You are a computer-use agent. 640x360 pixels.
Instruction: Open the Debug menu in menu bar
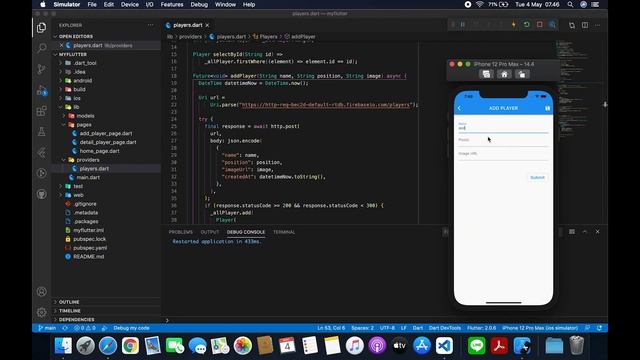[199, 4]
